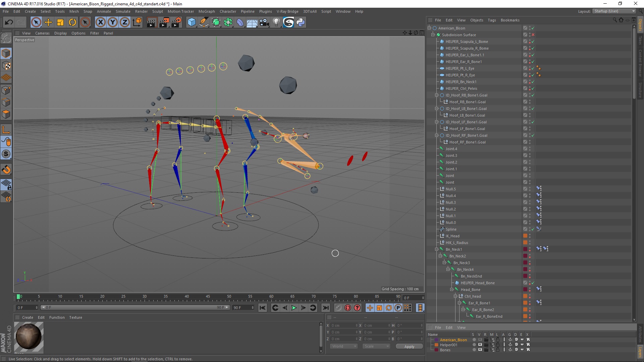Click the Python script icon

(x=301, y=22)
